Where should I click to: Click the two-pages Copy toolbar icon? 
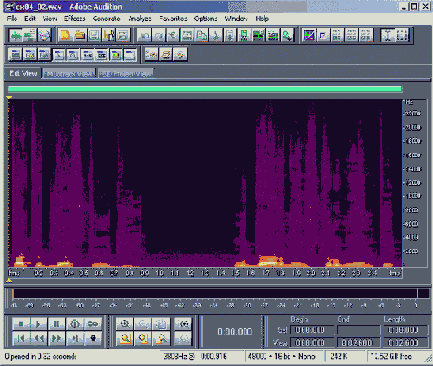click(x=201, y=35)
